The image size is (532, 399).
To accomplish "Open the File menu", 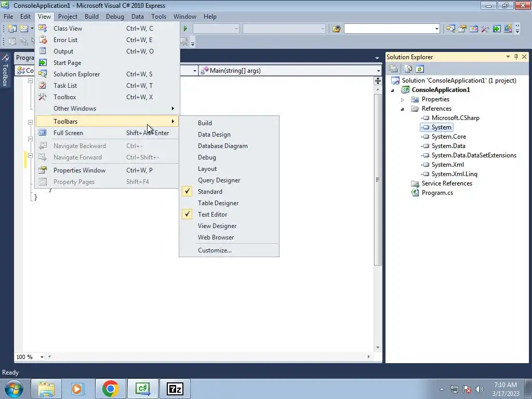I will [8, 16].
